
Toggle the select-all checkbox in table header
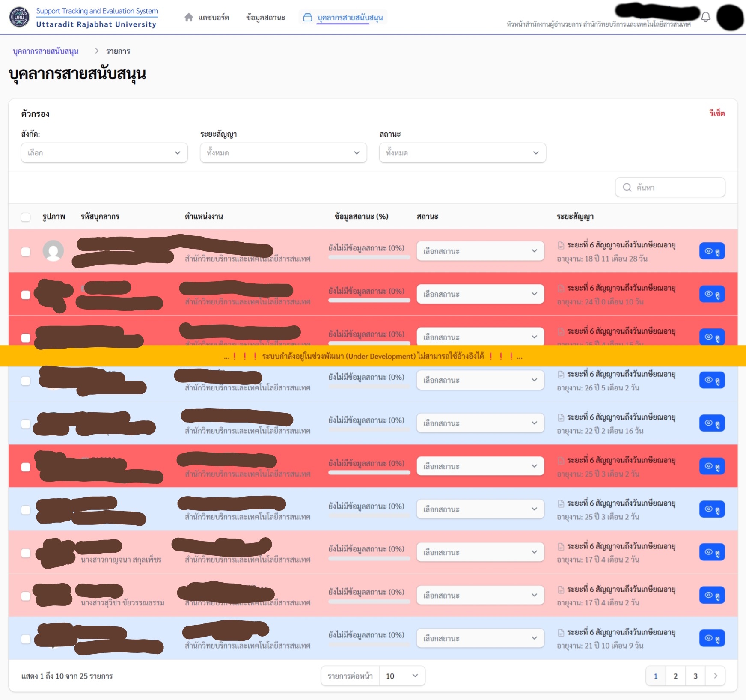click(x=26, y=217)
